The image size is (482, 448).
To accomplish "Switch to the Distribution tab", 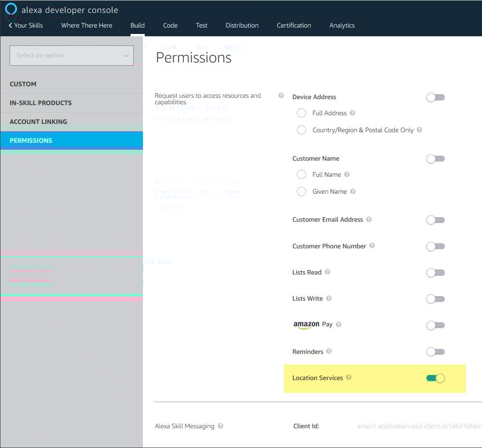I will click(242, 25).
